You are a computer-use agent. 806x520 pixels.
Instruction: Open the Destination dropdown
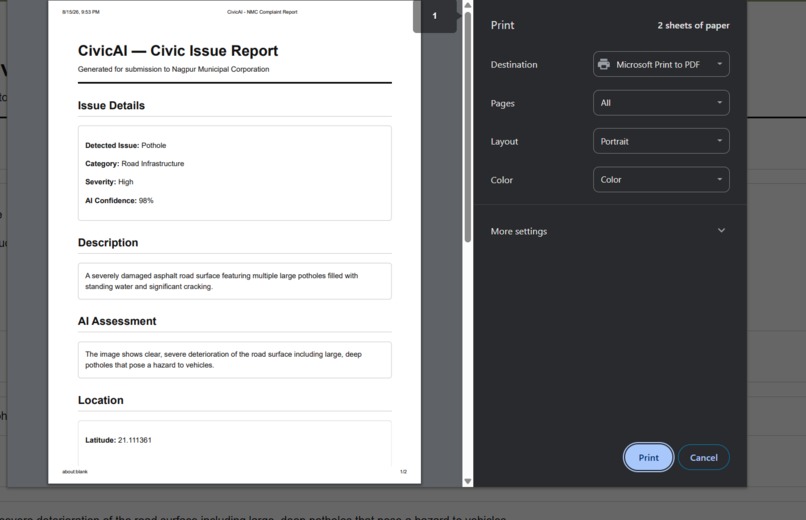pos(661,64)
